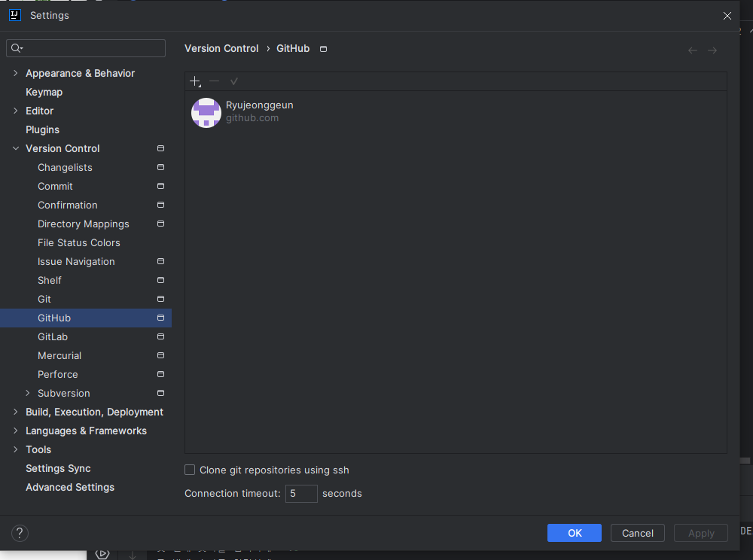Image resolution: width=753 pixels, height=560 pixels.
Task: Open Perforce settings
Action: coord(58,374)
